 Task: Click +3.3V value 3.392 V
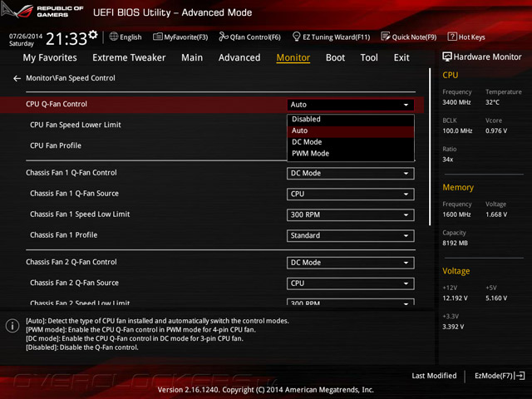coord(453,327)
